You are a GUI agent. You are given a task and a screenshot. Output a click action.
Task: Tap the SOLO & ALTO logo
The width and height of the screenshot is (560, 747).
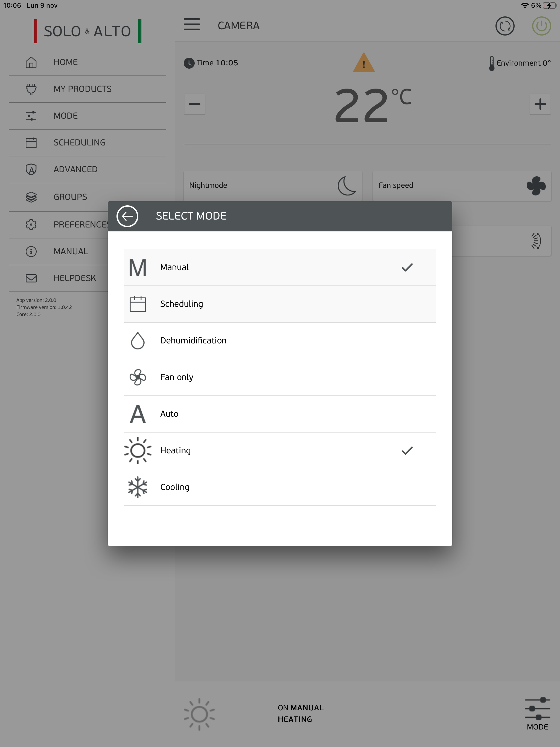click(87, 31)
